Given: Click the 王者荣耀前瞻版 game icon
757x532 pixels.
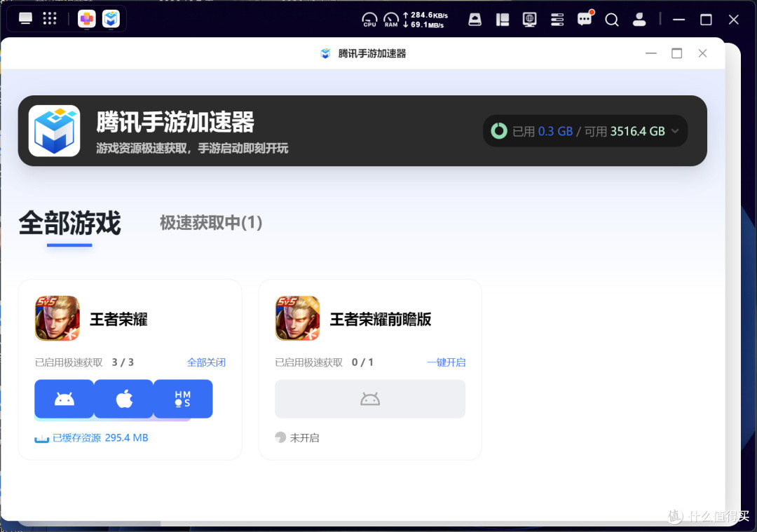Looking at the screenshot, I should pyautogui.click(x=297, y=318).
